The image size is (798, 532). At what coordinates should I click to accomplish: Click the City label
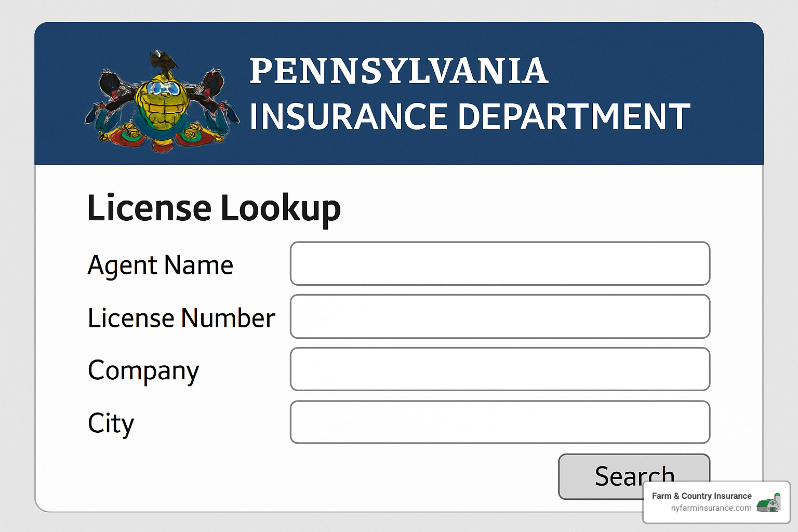click(111, 423)
